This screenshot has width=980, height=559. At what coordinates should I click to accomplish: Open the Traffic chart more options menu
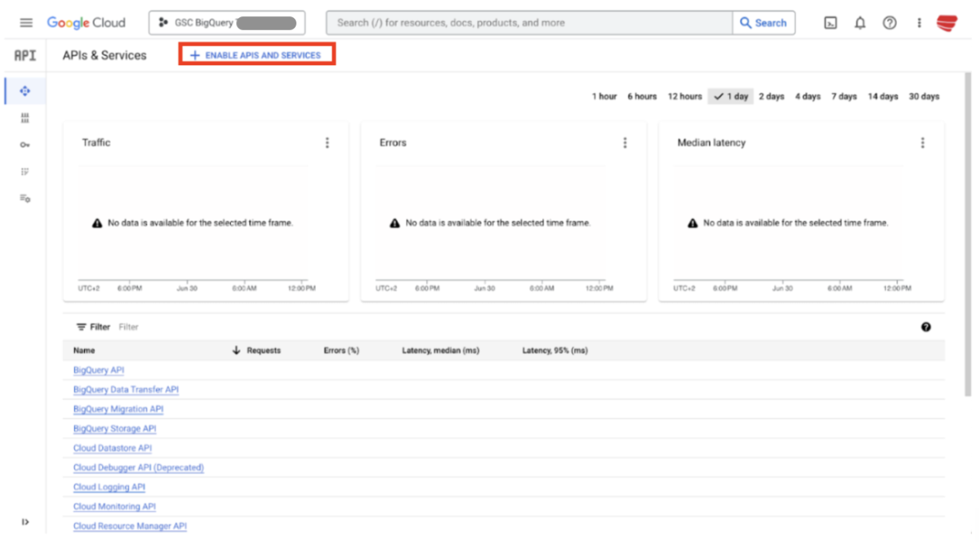(327, 143)
